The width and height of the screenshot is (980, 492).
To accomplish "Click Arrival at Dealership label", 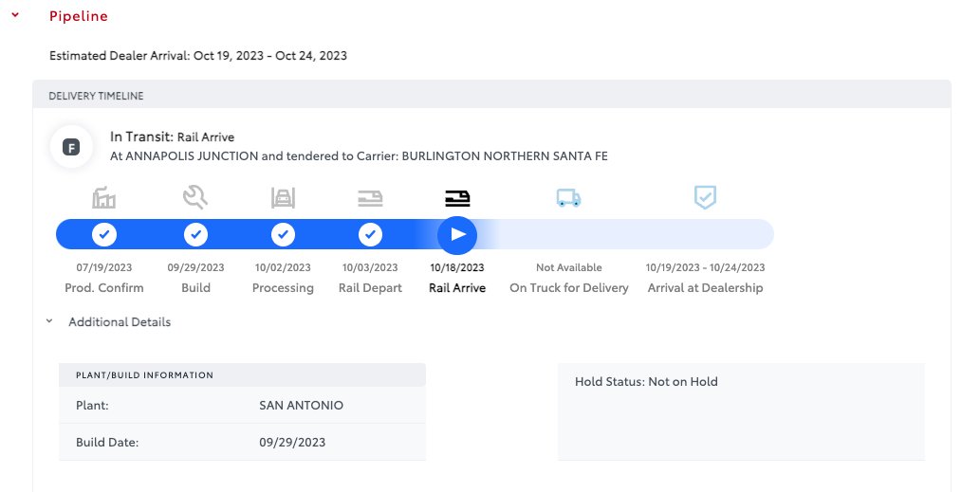I will point(705,288).
